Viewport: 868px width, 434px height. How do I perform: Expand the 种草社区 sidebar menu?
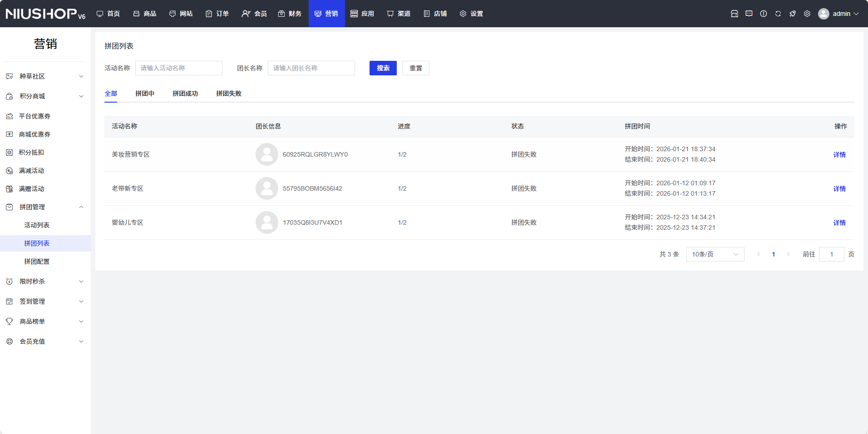[45, 76]
